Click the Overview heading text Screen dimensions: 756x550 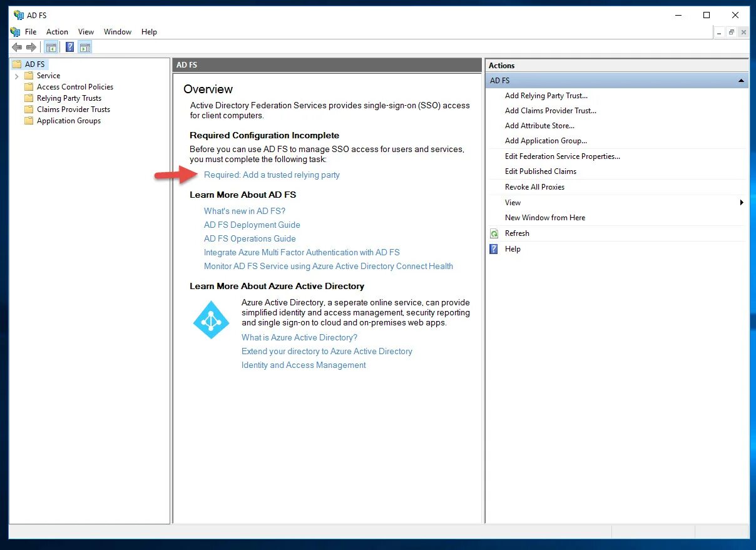[x=208, y=89]
